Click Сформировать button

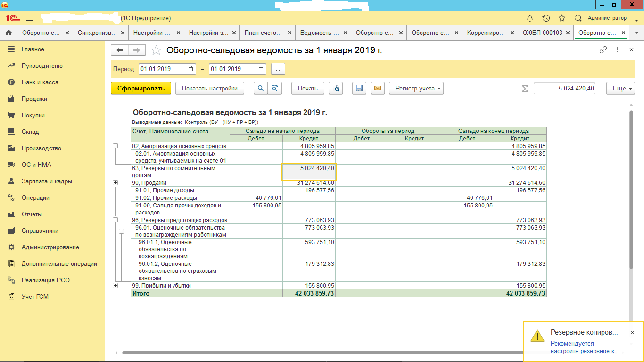click(141, 88)
